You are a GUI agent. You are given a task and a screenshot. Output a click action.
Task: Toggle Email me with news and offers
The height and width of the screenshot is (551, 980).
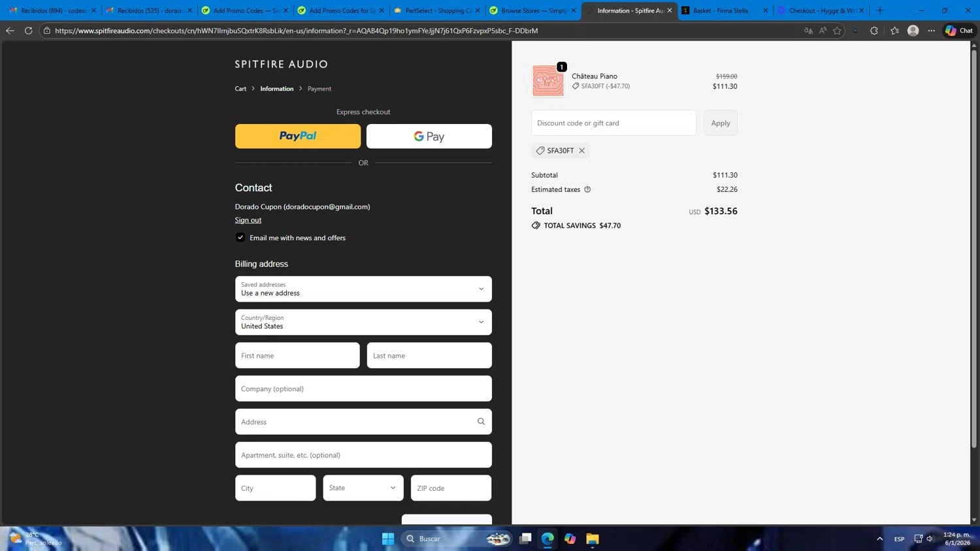pos(240,238)
